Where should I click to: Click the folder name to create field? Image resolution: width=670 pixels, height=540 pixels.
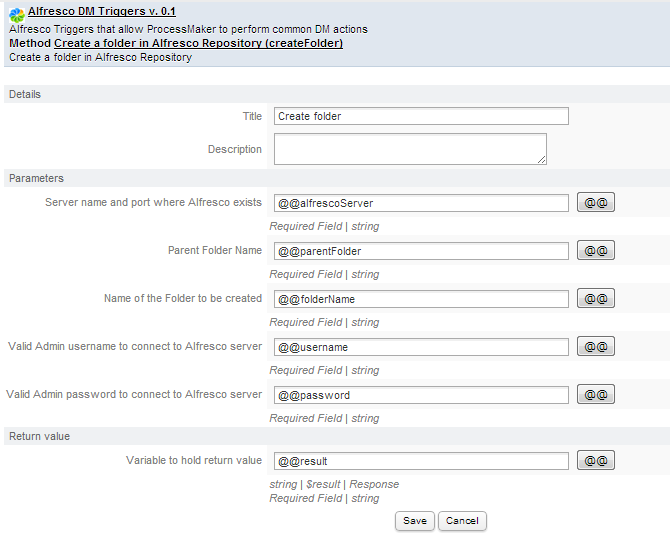point(421,299)
